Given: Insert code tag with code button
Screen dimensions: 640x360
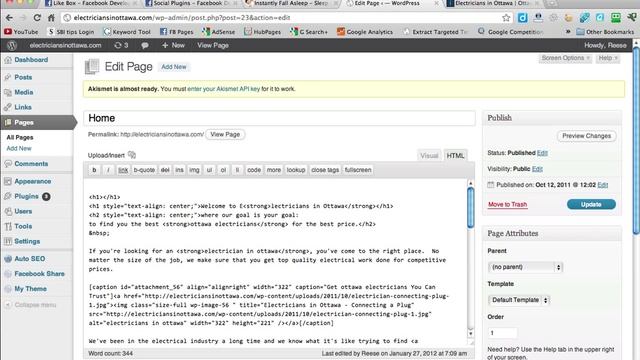Looking at the screenshot, I should click(254, 170).
